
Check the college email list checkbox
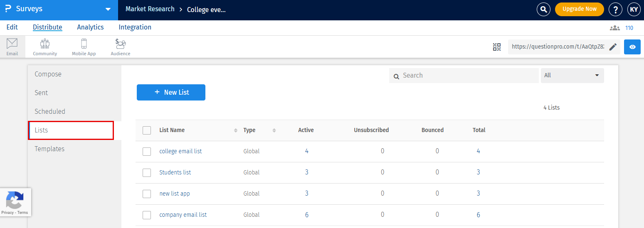(147, 152)
